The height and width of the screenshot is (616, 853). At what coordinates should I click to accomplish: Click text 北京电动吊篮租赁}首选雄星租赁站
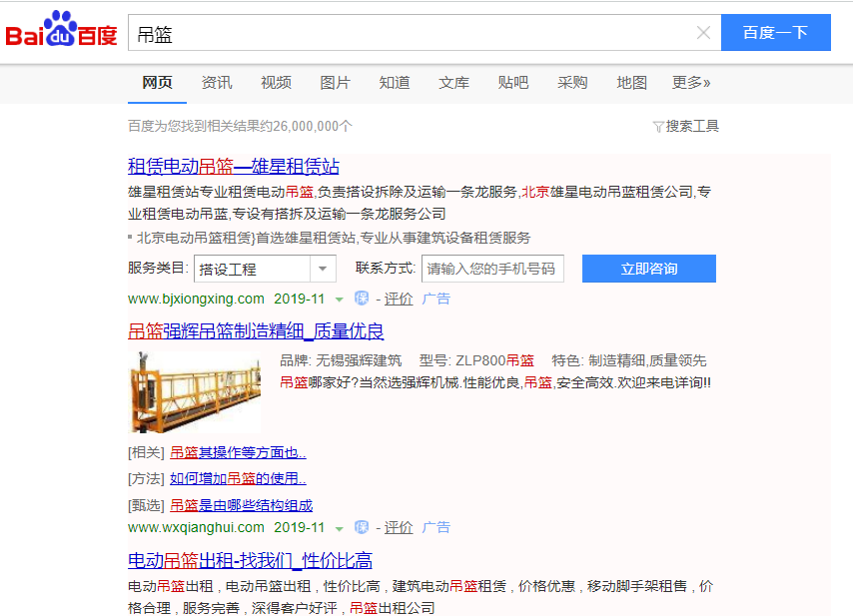pyautogui.click(x=247, y=238)
